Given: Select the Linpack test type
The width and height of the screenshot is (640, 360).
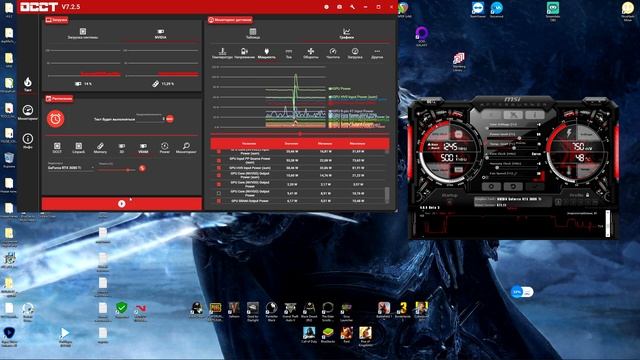Looking at the screenshot, I should [79, 148].
